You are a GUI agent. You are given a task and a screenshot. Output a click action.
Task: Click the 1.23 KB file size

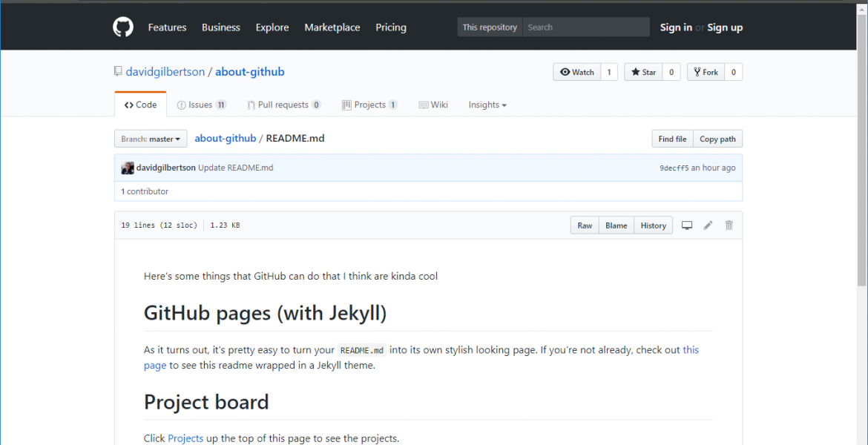click(225, 225)
